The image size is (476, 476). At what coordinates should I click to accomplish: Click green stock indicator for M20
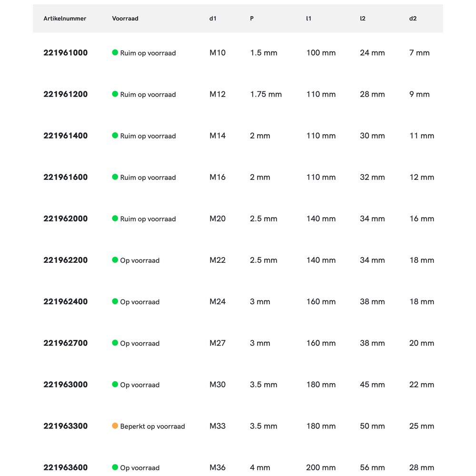click(115, 218)
